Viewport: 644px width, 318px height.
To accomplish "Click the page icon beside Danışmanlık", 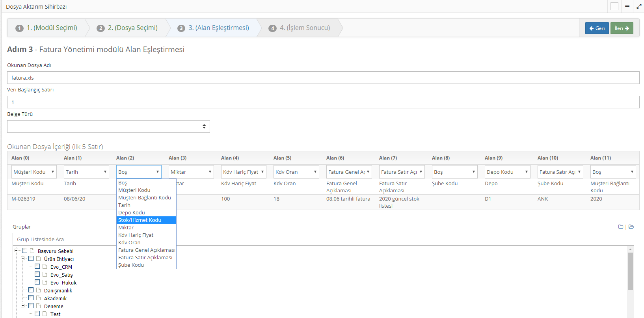I will [39, 290].
